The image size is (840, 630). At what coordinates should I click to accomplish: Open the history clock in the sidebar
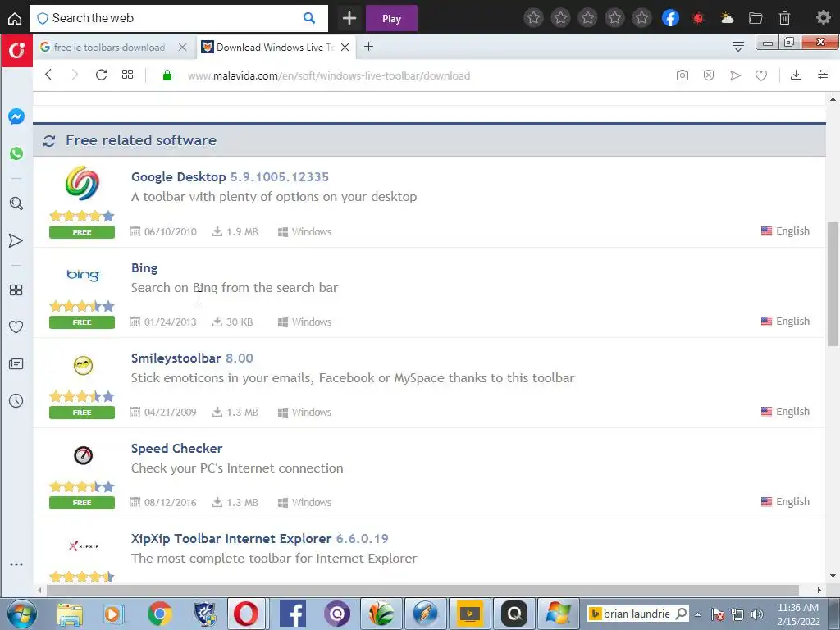(x=16, y=400)
